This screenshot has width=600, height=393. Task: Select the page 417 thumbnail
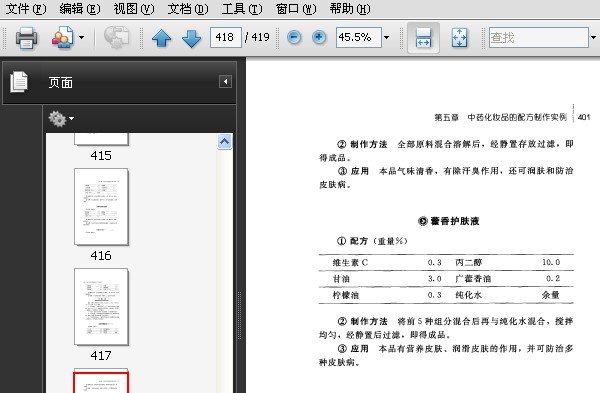pos(101,306)
